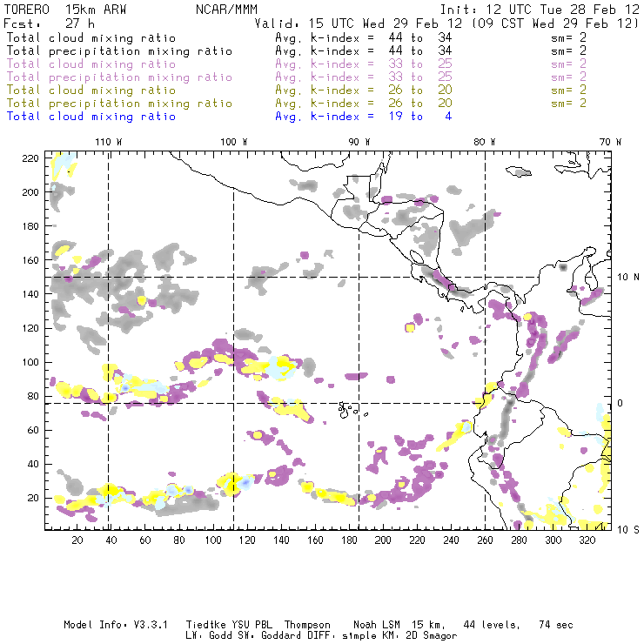This screenshot has height=644, width=644.
Task: Click the '74 sec' timestep text
Action: 556,625
